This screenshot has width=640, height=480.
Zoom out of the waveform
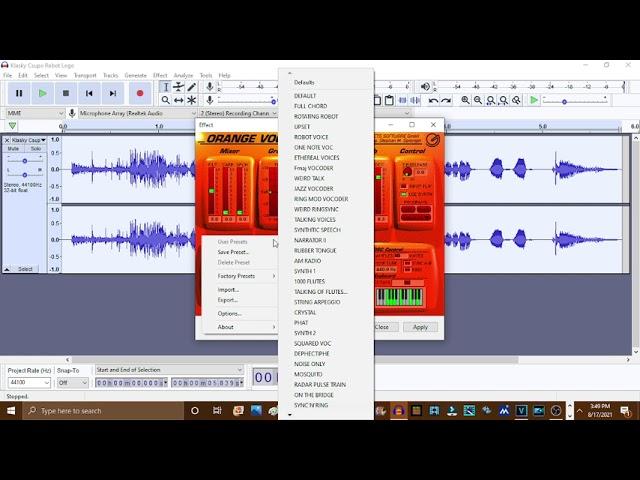coord(478,100)
